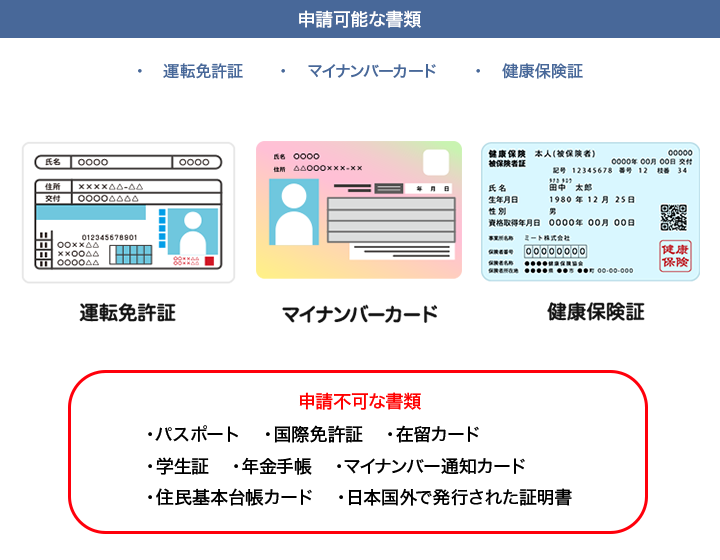The width and height of the screenshot is (720, 560).
Task: Click the 国際免許証 item in the red box
Action: 318,435
